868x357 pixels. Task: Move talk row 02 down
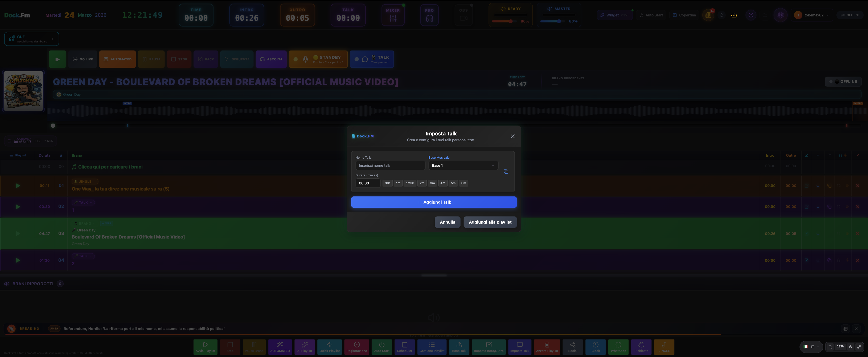pyautogui.click(x=818, y=207)
